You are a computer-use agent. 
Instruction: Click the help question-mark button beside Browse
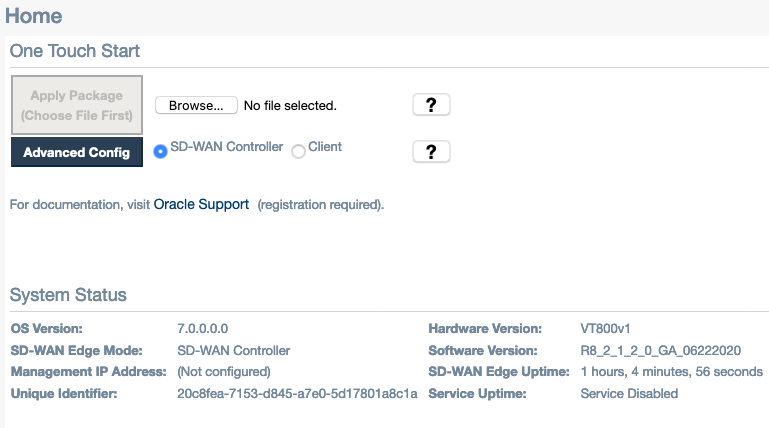point(431,105)
